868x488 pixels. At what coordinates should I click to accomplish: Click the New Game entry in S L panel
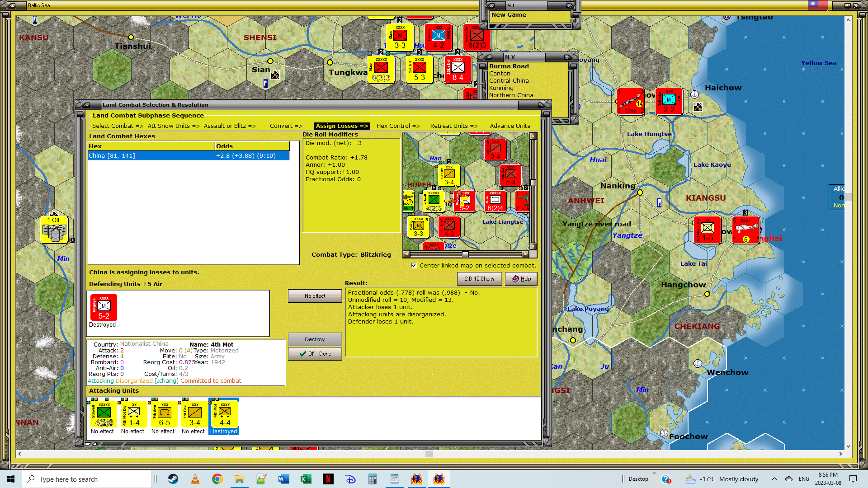[x=509, y=14]
